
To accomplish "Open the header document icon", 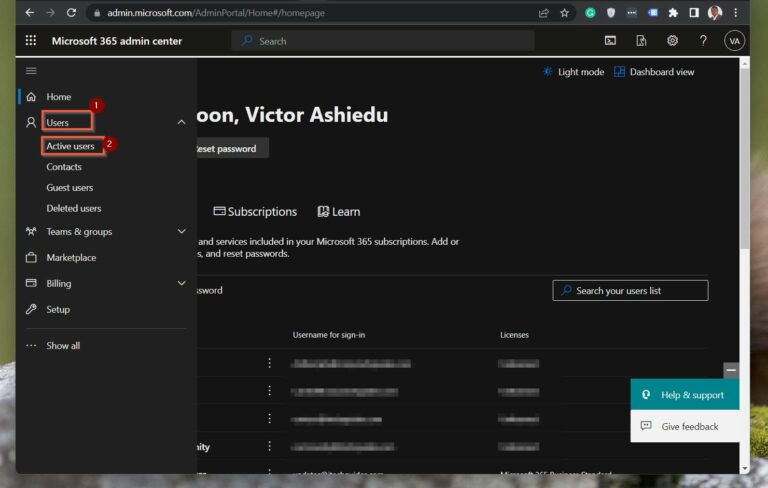I will (x=641, y=41).
